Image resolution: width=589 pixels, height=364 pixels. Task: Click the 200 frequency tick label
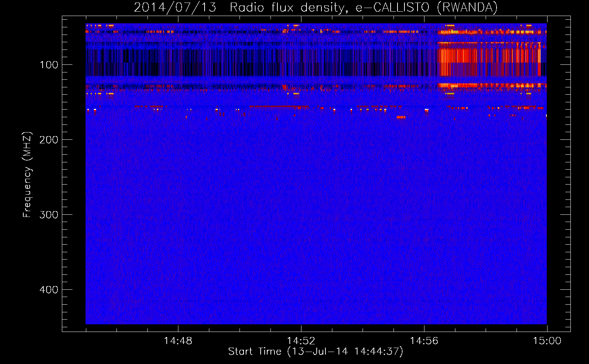coord(49,140)
